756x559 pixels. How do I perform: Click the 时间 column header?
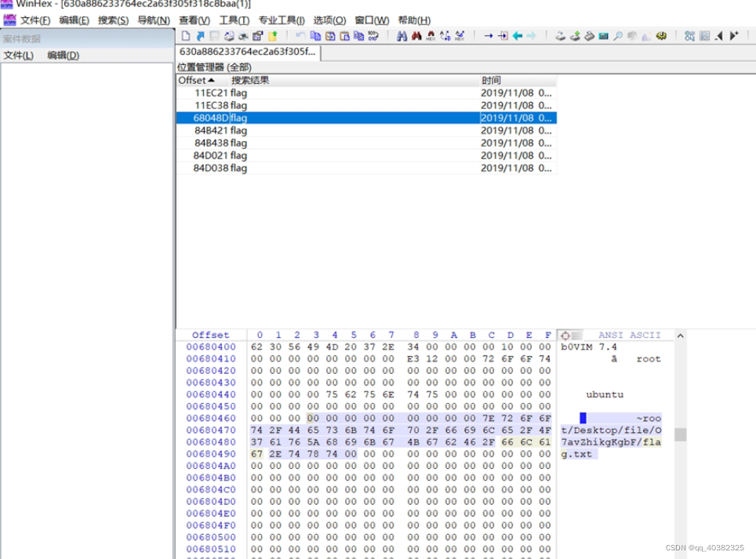pyautogui.click(x=518, y=80)
